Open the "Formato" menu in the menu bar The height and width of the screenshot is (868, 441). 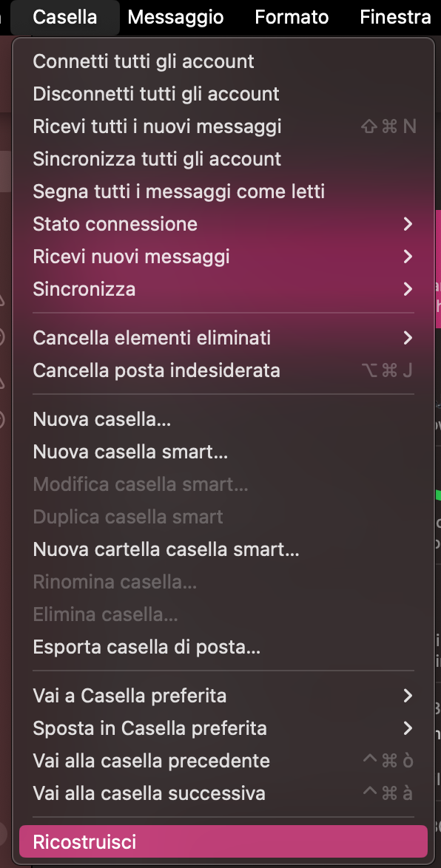[292, 17]
